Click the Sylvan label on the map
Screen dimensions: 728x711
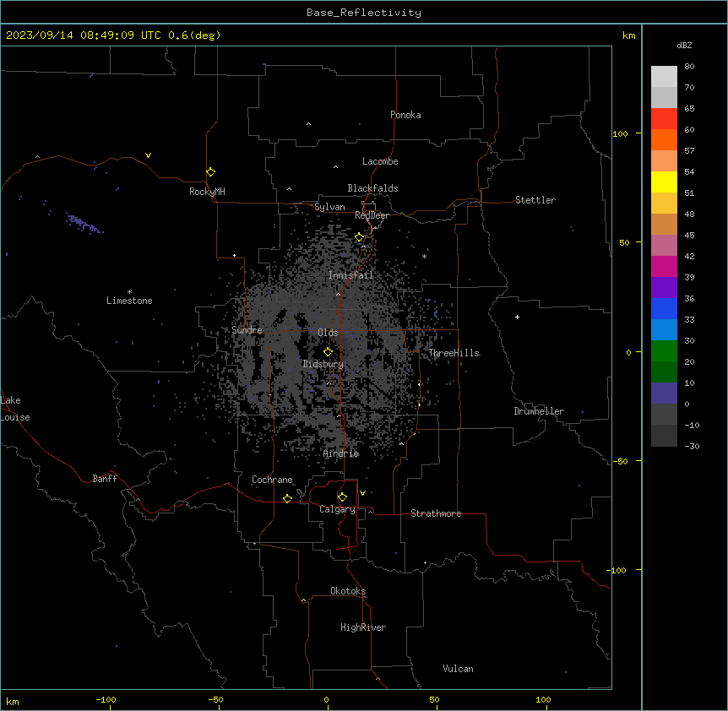click(x=329, y=207)
